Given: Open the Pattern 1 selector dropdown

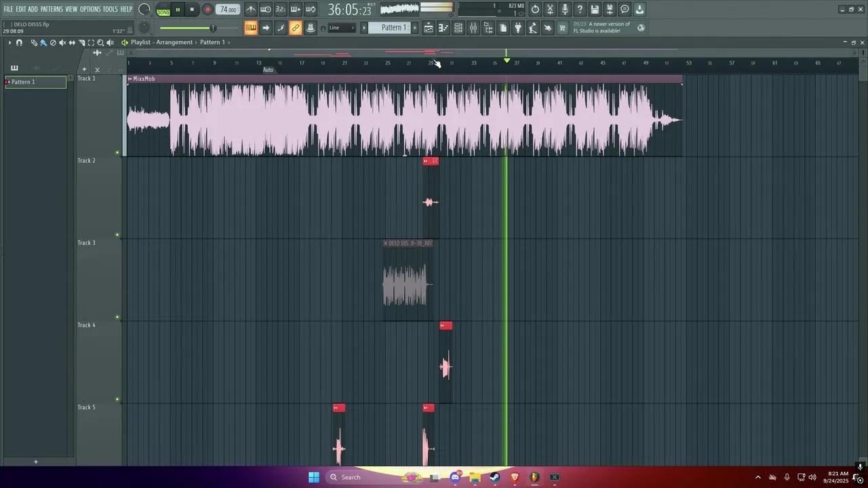Looking at the screenshot, I should tap(389, 28).
